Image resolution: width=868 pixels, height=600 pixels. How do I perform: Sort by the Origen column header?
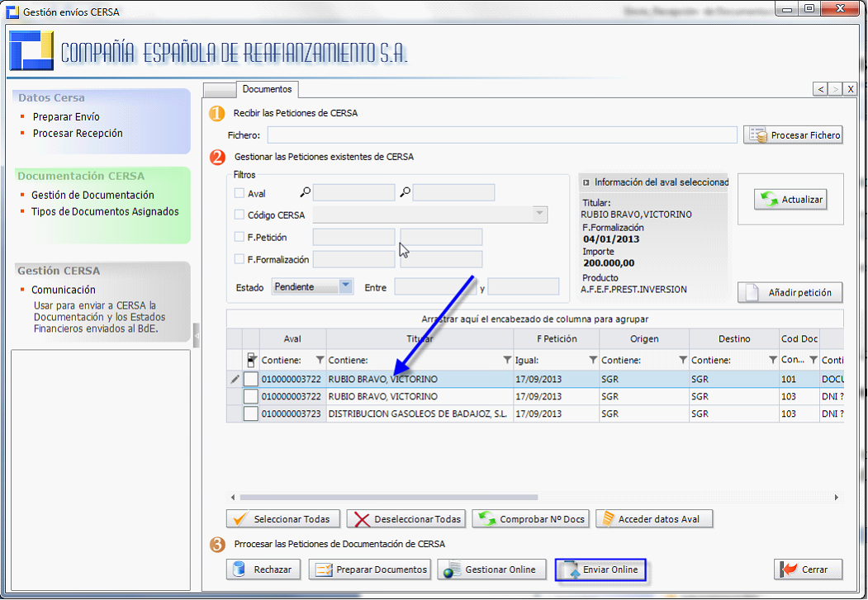[x=644, y=339]
